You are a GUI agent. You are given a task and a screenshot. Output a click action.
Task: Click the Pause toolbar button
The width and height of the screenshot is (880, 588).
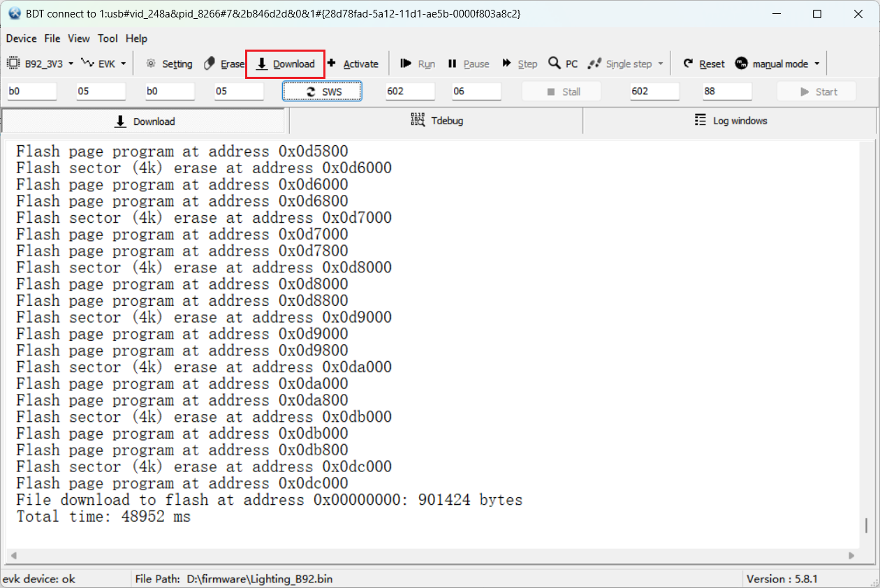[469, 64]
